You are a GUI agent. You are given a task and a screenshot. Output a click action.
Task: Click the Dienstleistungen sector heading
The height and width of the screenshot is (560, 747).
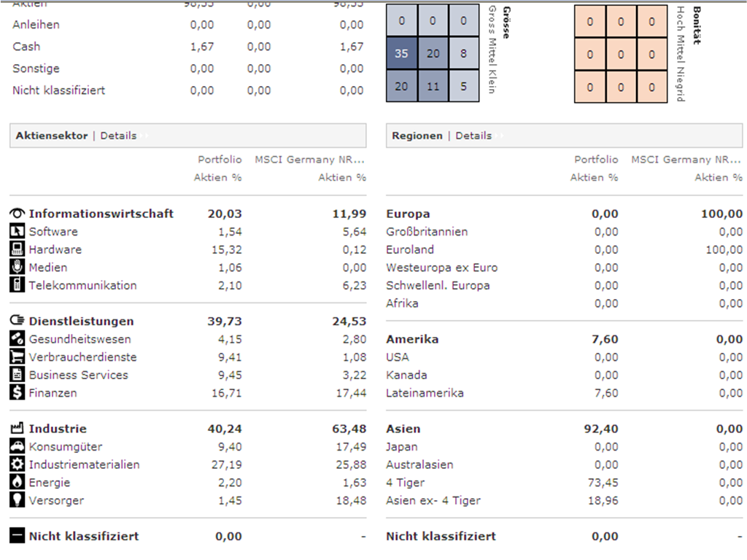pyautogui.click(x=81, y=322)
